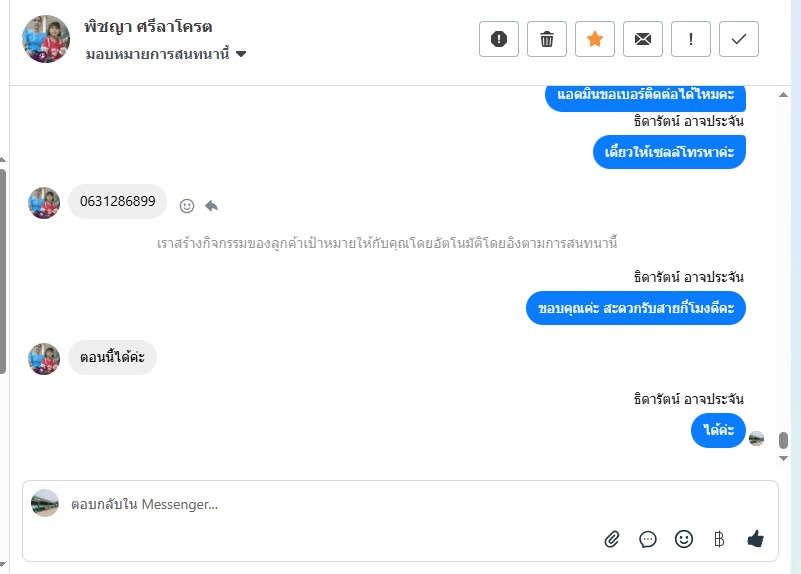The height and width of the screenshot is (574, 801).
Task: Open saved replies speech bubble icon
Action: 648,539
